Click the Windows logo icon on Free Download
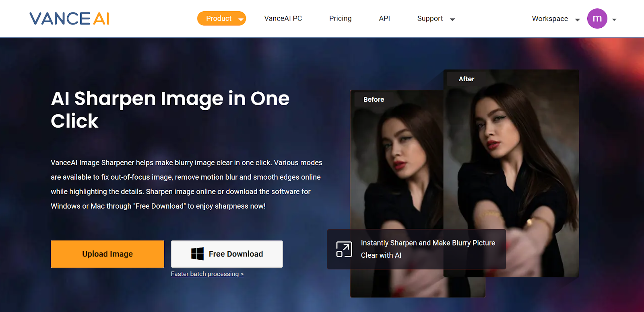This screenshot has width=644, height=312. pyautogui.click(x=197, y=254)
